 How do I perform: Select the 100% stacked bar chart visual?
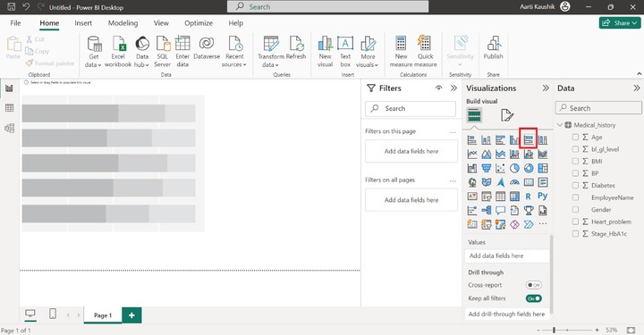point(529,140)
